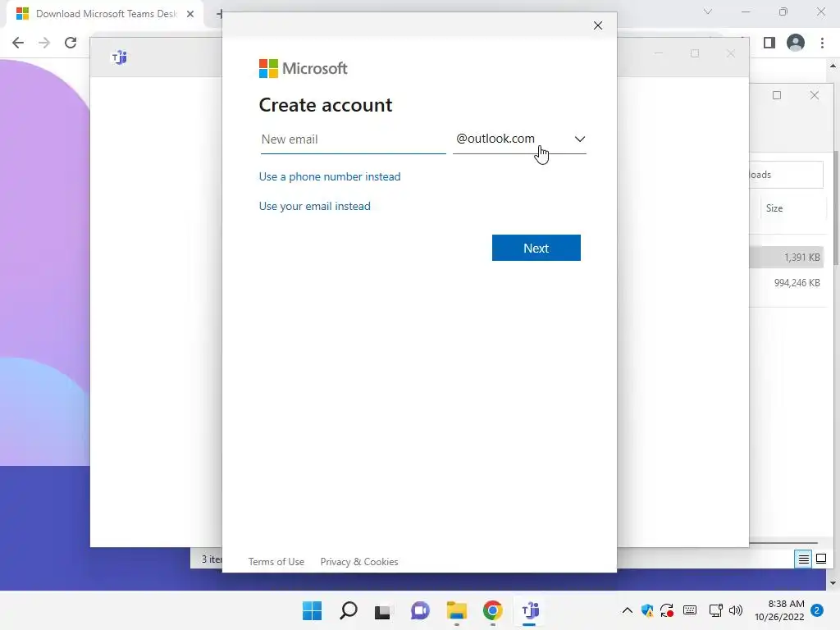Select the 994,246 KB file row
This screenshot has height=630, width=840.
787,283
